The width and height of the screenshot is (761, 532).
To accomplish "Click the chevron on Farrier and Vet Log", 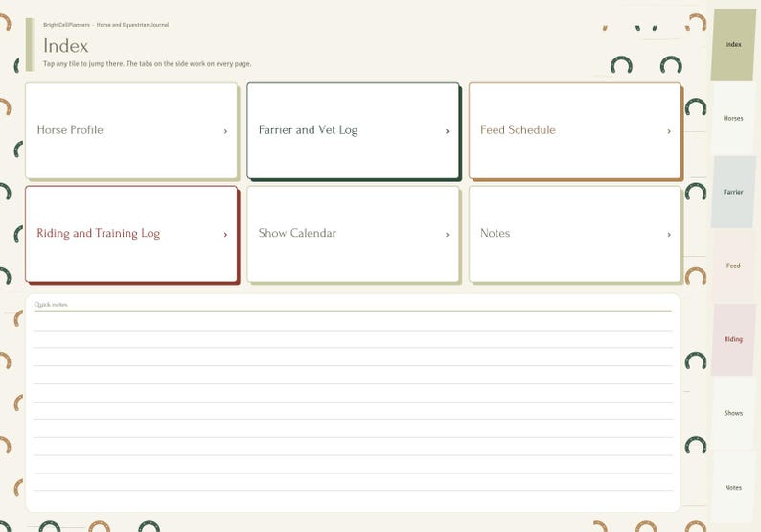I will click(x=447, y=131).
